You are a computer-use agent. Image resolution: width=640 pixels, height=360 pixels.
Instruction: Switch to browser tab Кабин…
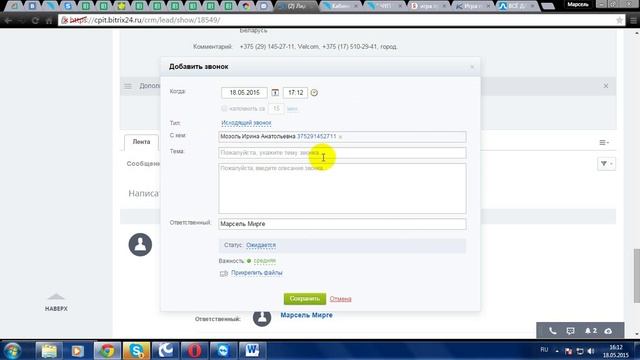tap(340, 6)
